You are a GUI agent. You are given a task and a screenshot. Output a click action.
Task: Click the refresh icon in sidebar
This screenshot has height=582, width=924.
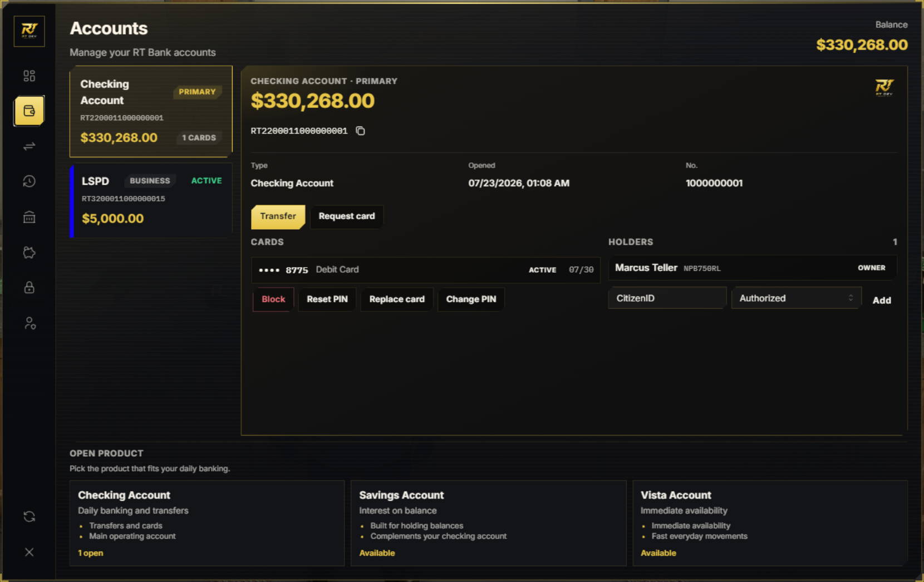tap(29, 517)
